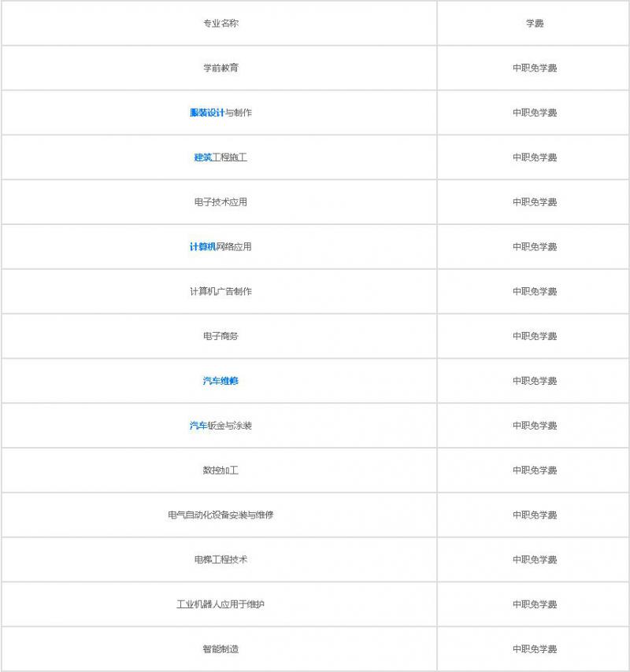Viewport: 630px width, 672px height.
Task: Click the 学前教育 major cell
Action: pyautogui.click(x=220, y=68)
